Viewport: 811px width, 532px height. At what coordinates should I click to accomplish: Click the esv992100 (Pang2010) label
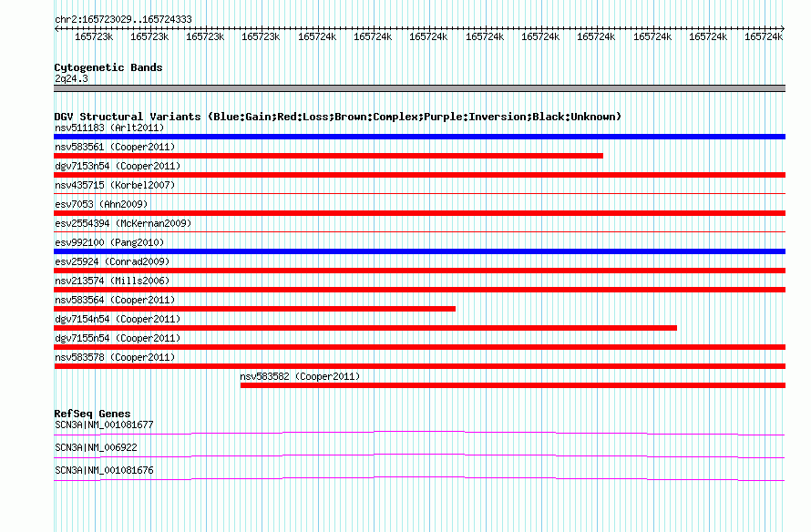[x=109, y=242]
